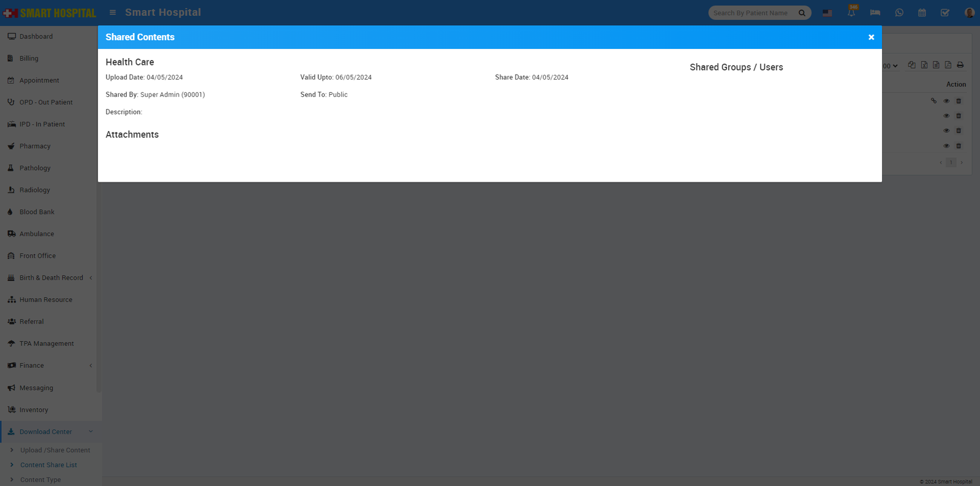Click the eye icon in first row
This screenshot has width=980, height=486.
pos(946,101)
